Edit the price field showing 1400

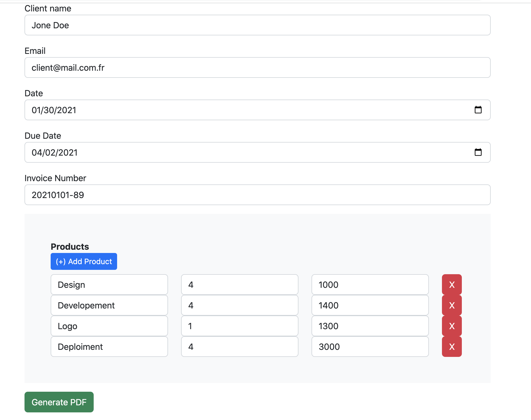pos(370,305)
